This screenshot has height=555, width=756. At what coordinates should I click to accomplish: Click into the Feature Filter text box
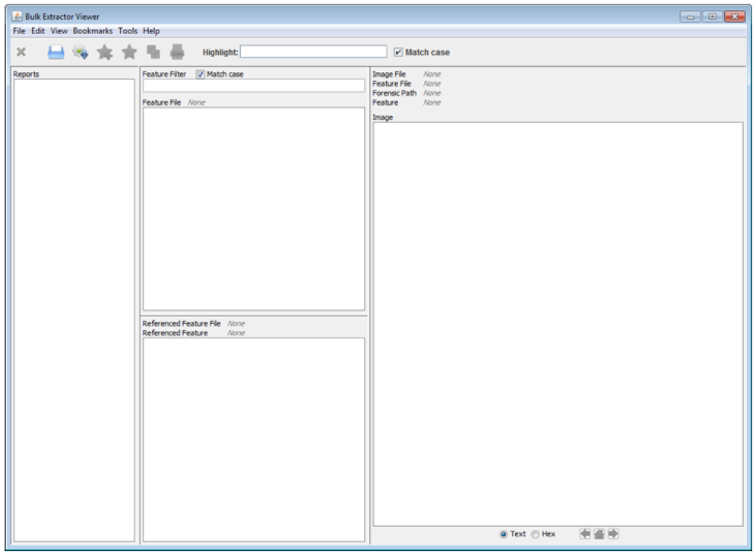[x=253, y=86]
